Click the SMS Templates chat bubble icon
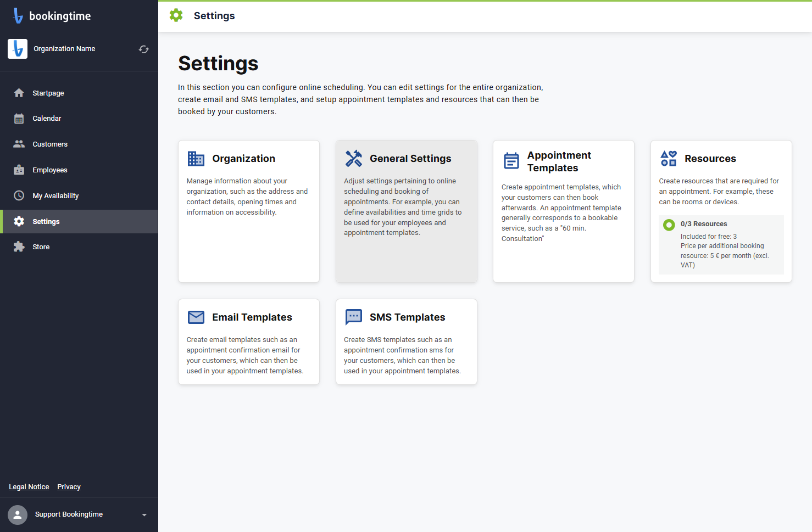 tap(354, 317)
